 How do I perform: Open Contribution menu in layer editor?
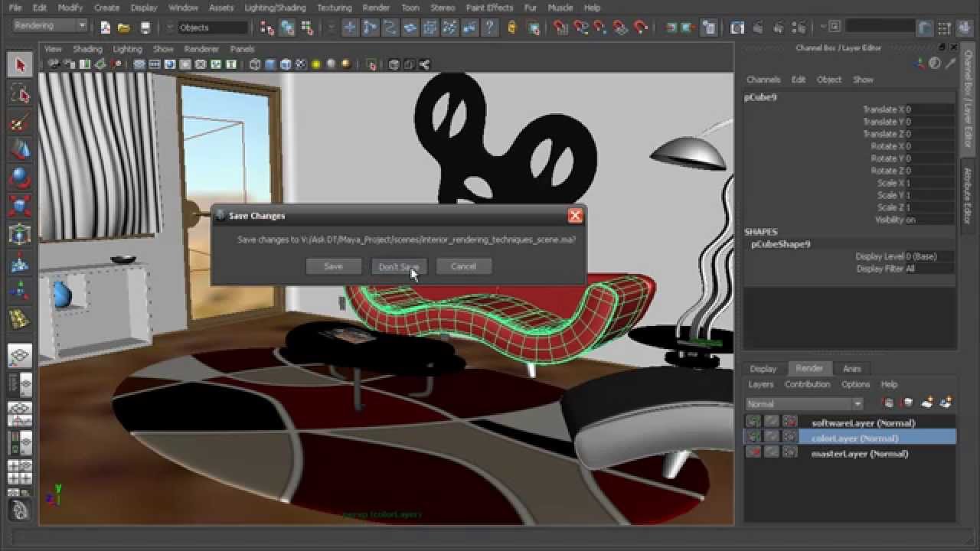pyautogui.click(x=807, y=384)
